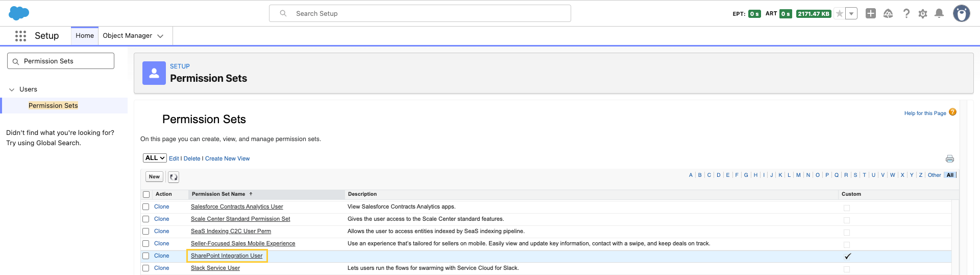Click the Salesforce cloud logo
Image resolution: width=980 pixels, height=275 pixels.
click(x=19, y=13)
